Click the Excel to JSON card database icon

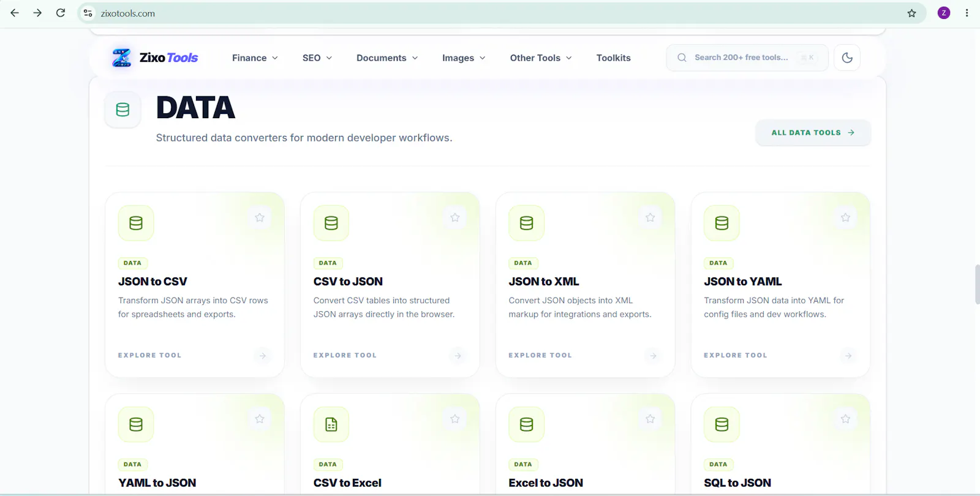click(x=526, y=424)
